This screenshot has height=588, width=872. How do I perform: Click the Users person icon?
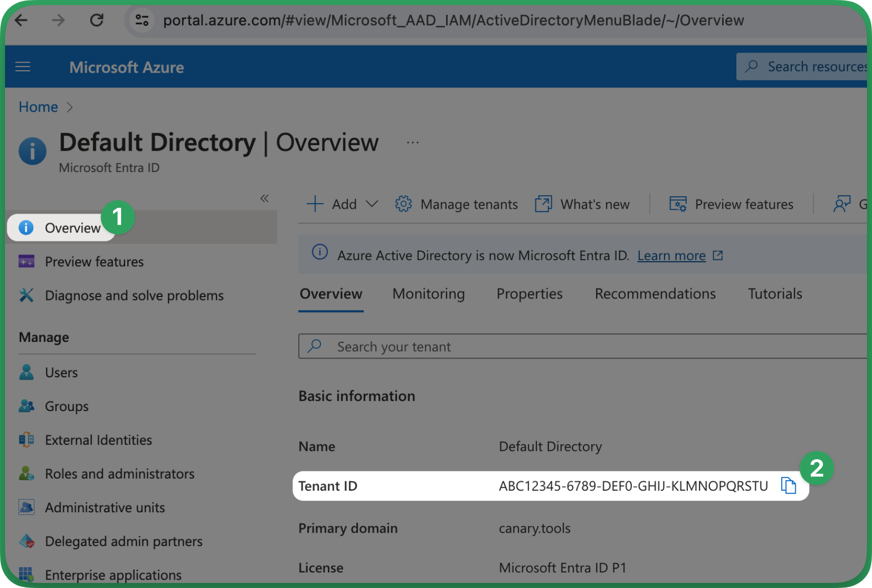[26, 372]
